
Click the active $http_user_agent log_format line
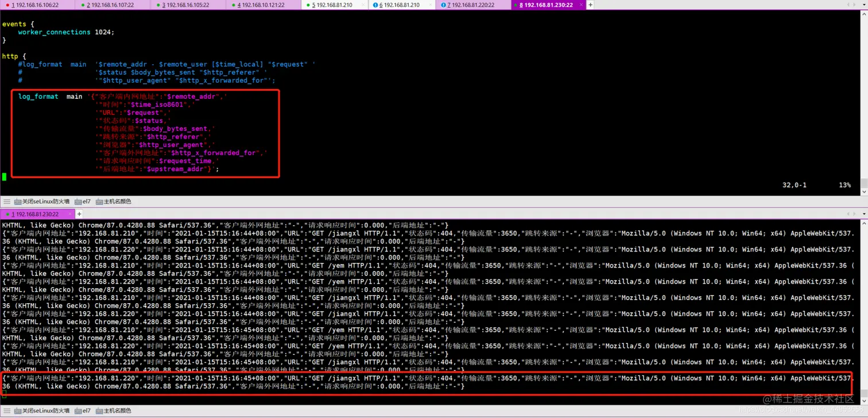tap(156, 145)
